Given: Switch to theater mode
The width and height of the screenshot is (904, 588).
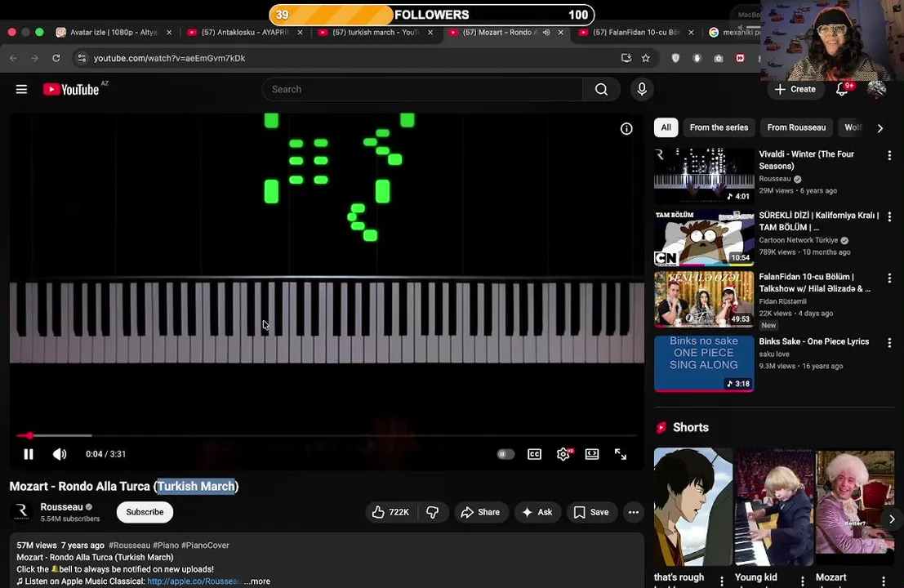Looking at the screenshot, I should point(592,454).
